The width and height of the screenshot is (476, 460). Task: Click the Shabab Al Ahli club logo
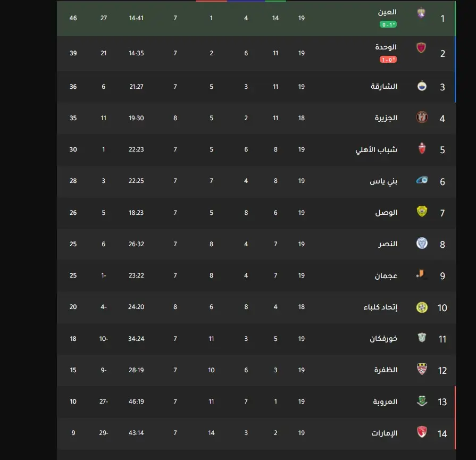click(x=422, y=148)
